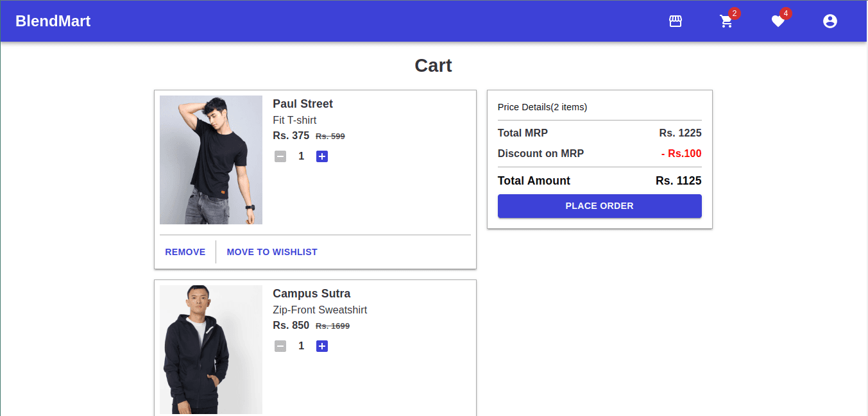Select the Paul Street product title
The image size is (868, 416).
[303, 104]
